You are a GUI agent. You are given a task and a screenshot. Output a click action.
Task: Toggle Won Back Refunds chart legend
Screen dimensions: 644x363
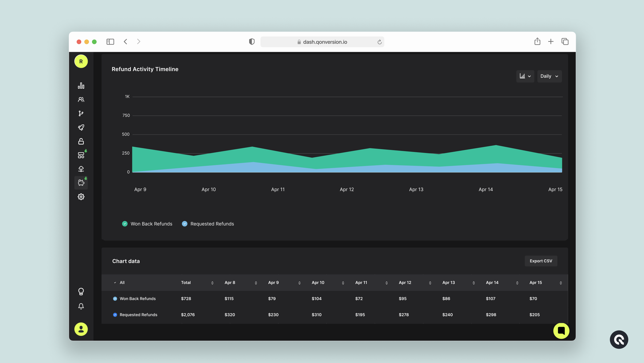125,224
